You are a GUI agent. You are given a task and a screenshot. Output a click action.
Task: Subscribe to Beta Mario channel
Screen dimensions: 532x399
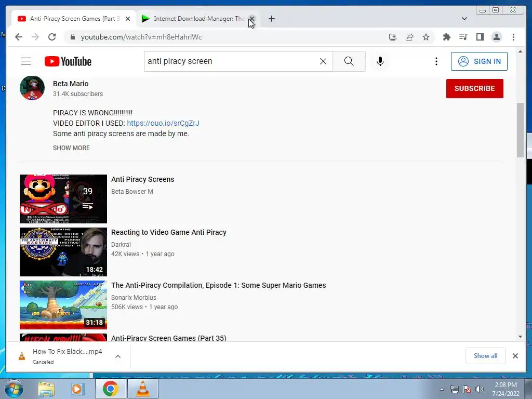coord(475,88)
